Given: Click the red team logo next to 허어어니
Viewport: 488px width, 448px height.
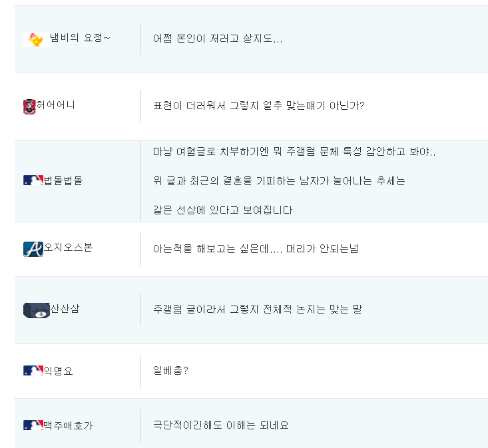Looking at the screenshot, I should [x=29, y=107].
